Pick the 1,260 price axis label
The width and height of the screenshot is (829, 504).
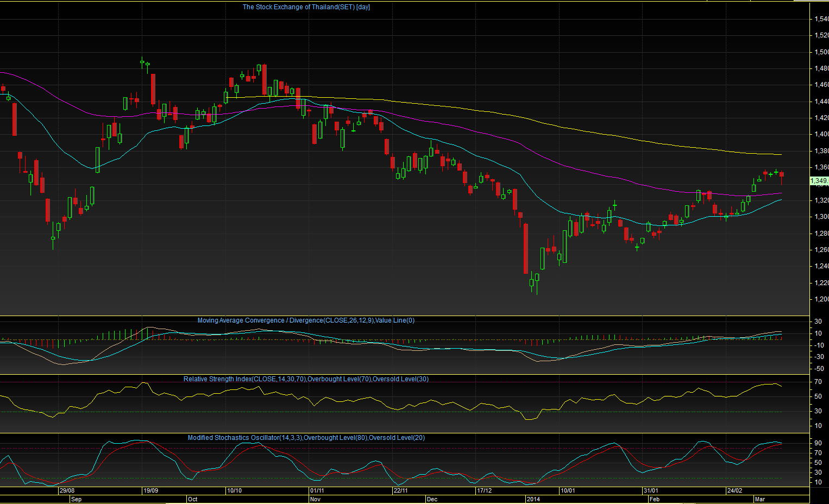(x=821, y=250)
